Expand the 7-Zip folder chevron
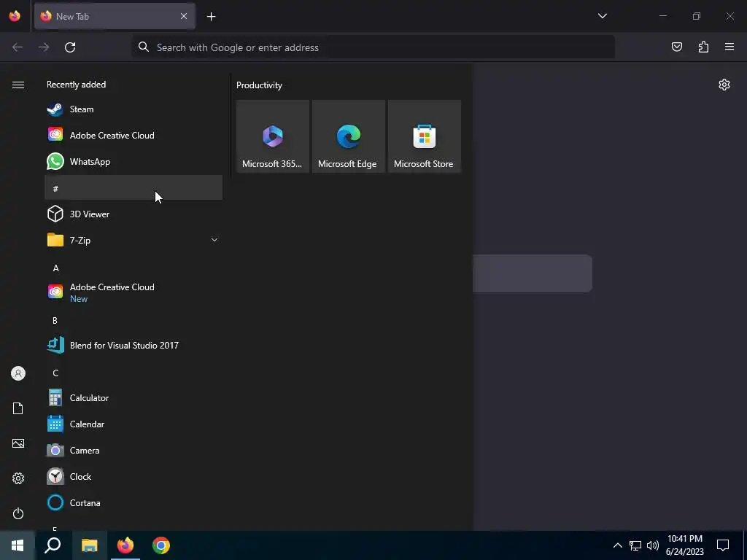This screenshot has height=560, width=747. coord(214,240)
